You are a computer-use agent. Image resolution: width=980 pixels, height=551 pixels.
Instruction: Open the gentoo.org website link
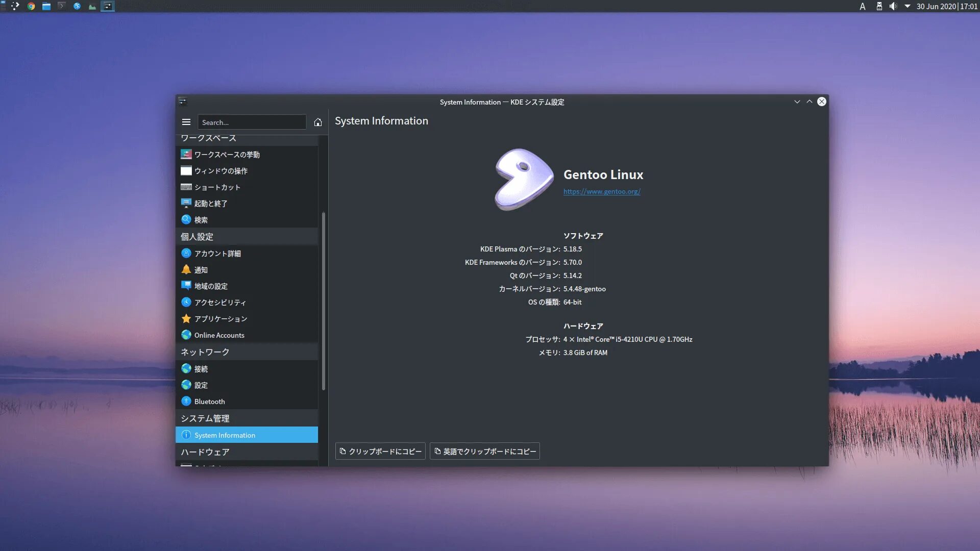(x=601, y=192)
